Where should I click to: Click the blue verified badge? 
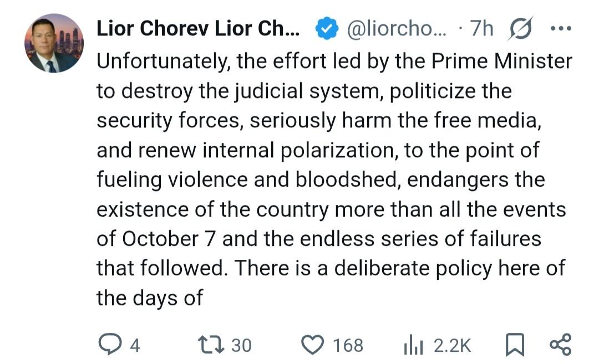[327, 29]
